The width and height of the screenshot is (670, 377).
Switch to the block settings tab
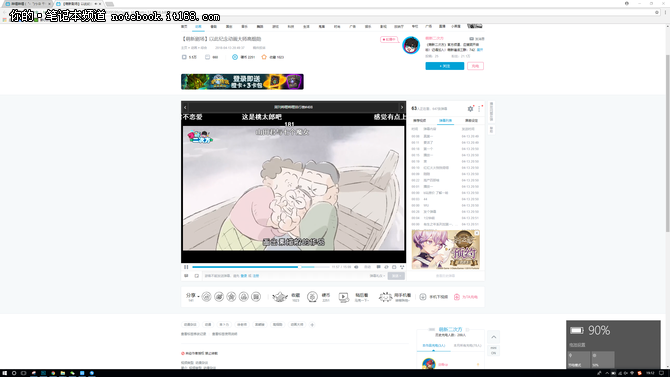471,121
